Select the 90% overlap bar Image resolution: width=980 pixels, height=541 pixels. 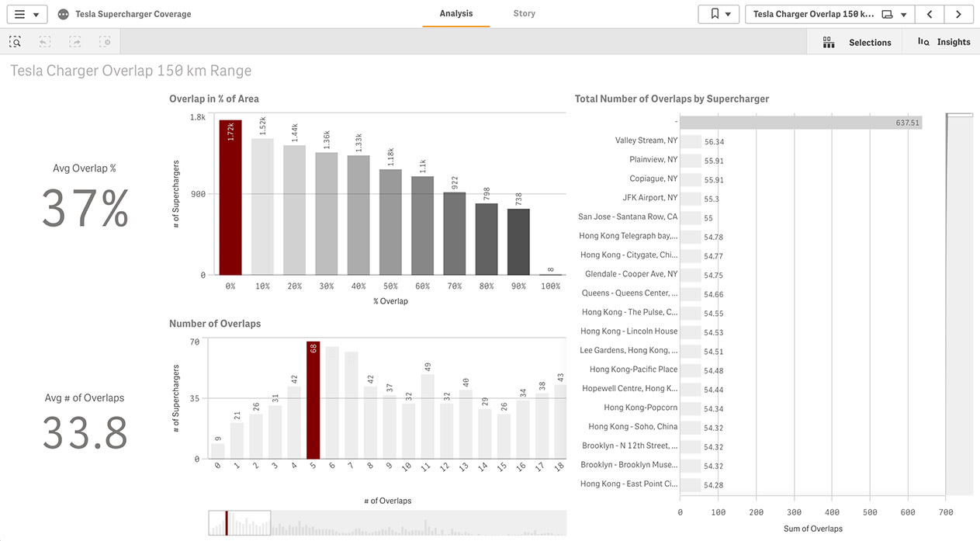[x=518, y=241]
